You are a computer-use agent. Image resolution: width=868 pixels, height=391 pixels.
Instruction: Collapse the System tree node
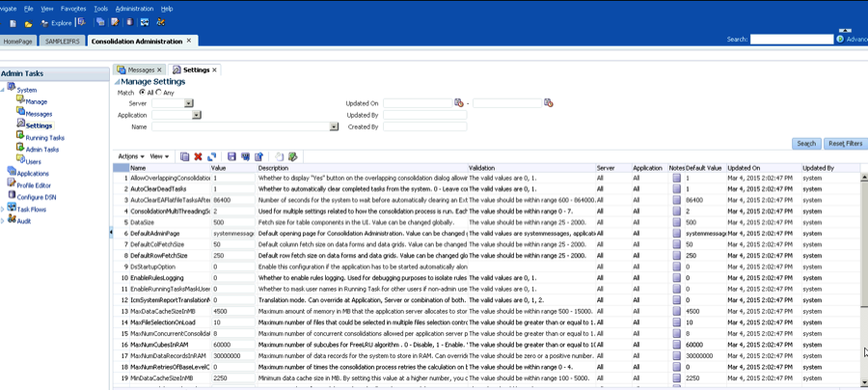[x=4, y=89]
